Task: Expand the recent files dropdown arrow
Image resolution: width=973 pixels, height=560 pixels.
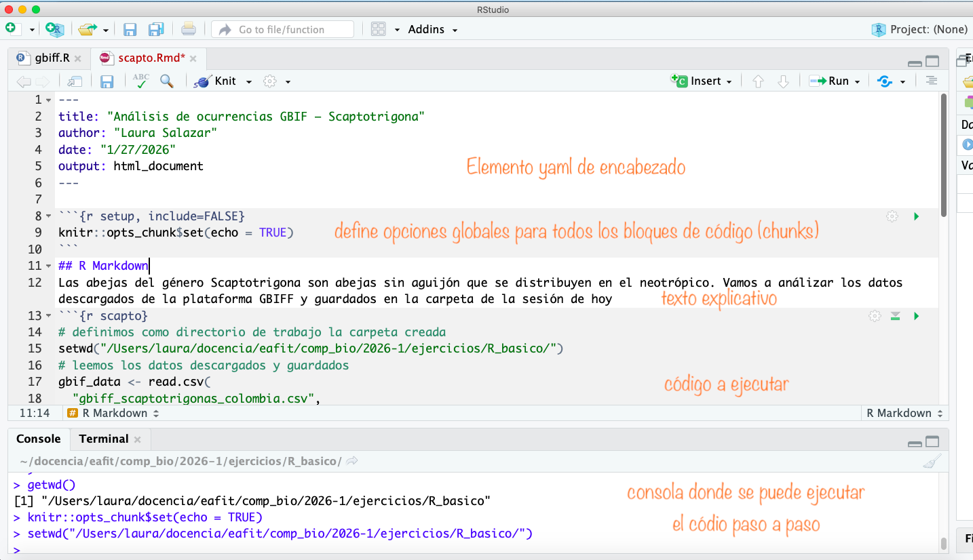Action: (106, 30)
